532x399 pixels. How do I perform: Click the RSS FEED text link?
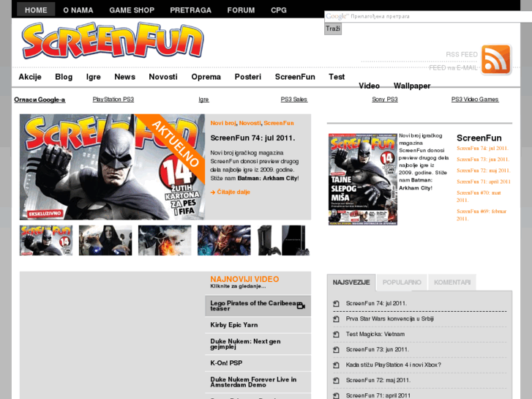tap(462, 55)
